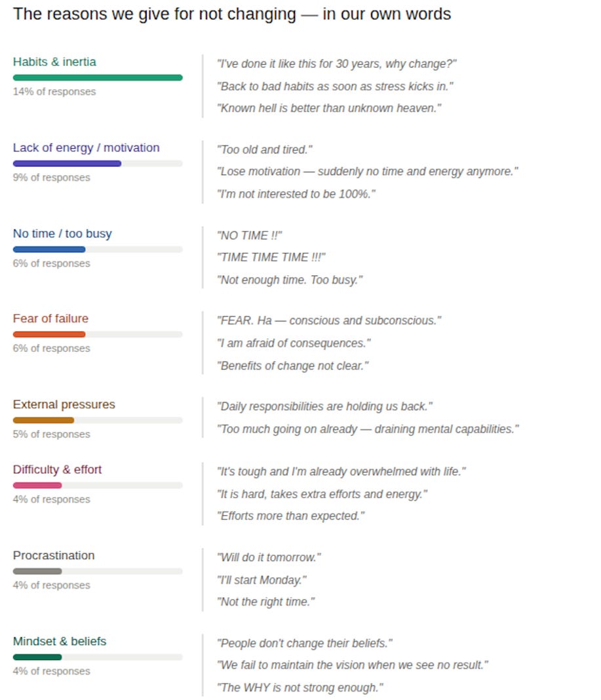Image resolution: width=601 pixels, height=700 pixels.
Task: Click the quote "Will do it tomorrow."
Action: [x=269, y=558]
